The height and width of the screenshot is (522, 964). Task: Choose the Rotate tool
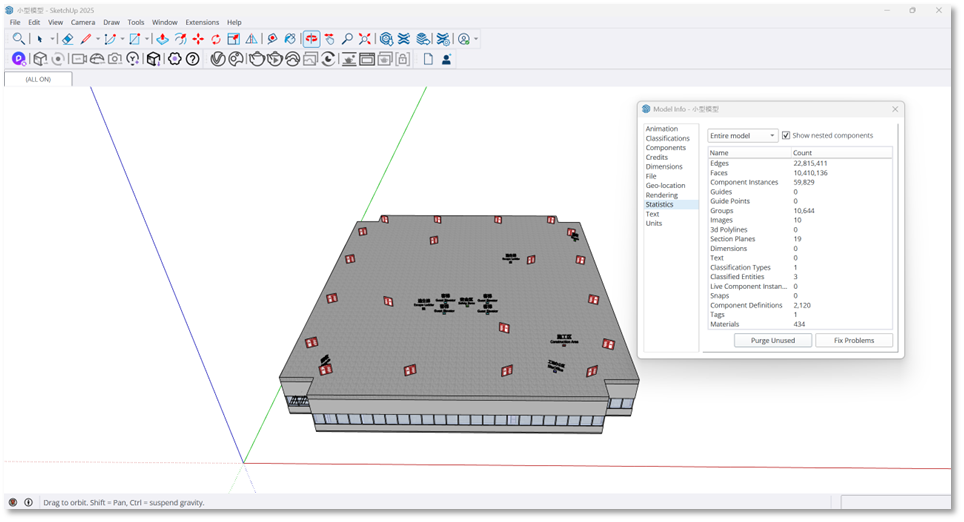(x=215, y=39)
